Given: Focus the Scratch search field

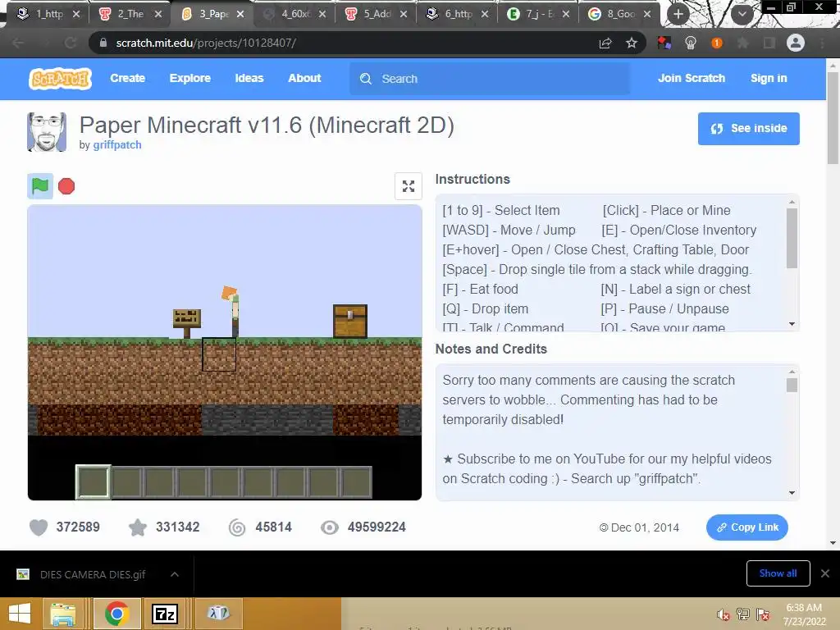Looking at the screenshot, I should click(x=490, y=79).
